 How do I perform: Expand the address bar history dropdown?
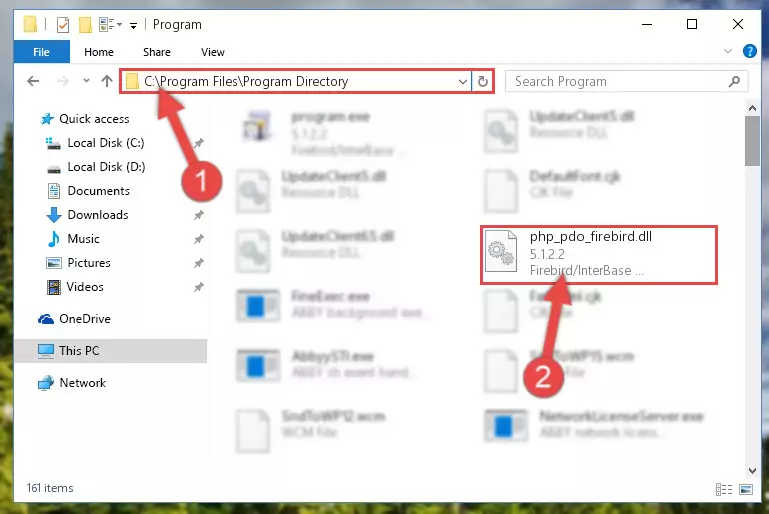point(462,81)
